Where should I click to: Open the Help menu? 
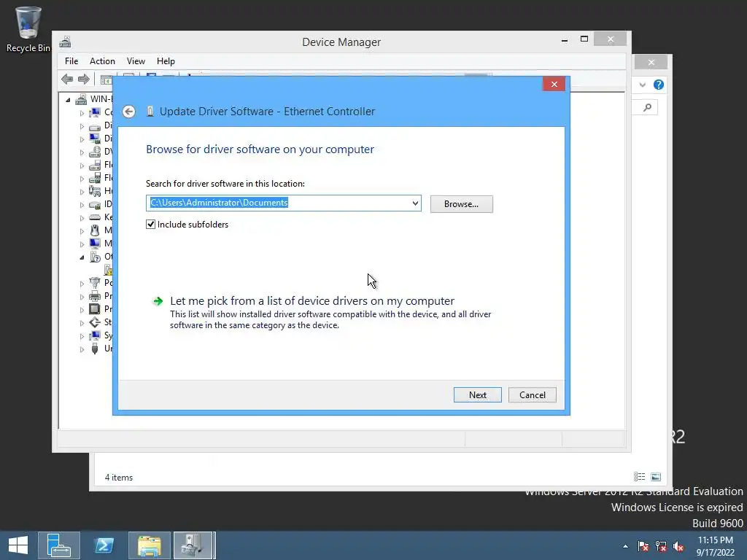tap(166, 61)
